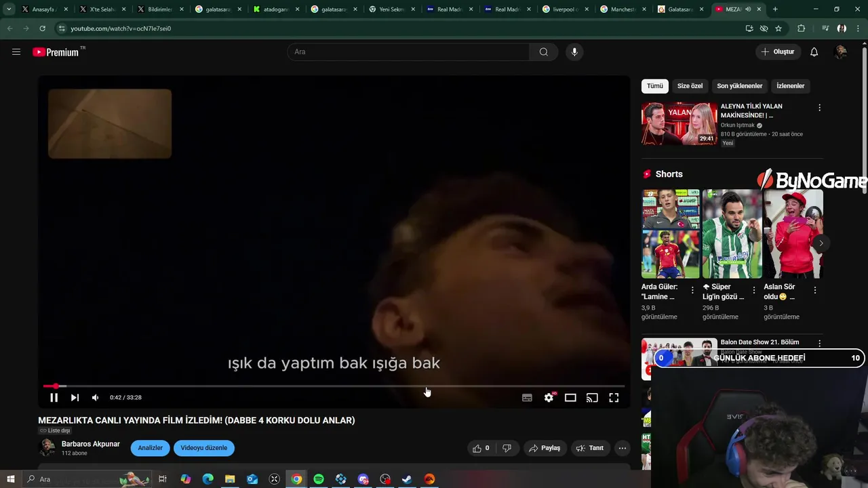Switch to liverpool browser tab
The image size is (868, 488).
(565, 9)
